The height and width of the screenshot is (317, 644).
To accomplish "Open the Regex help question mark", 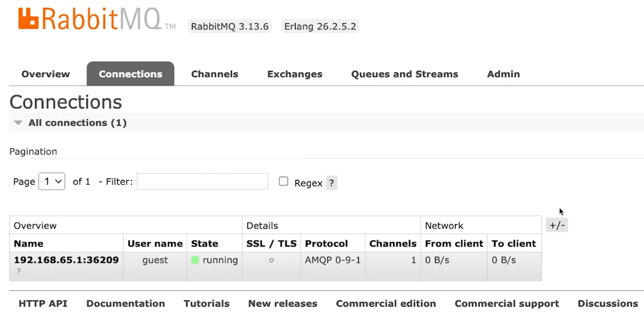I will pos(332,183).
